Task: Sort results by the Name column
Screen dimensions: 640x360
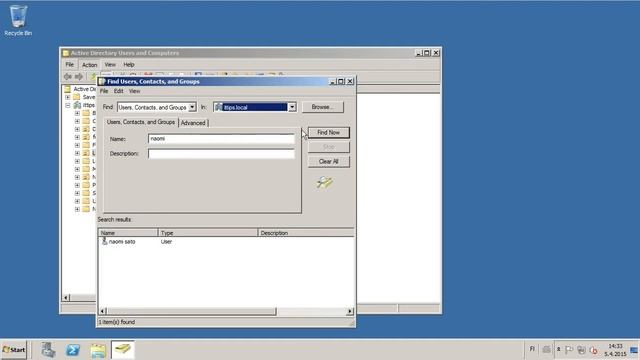Action: pos(128,233)
